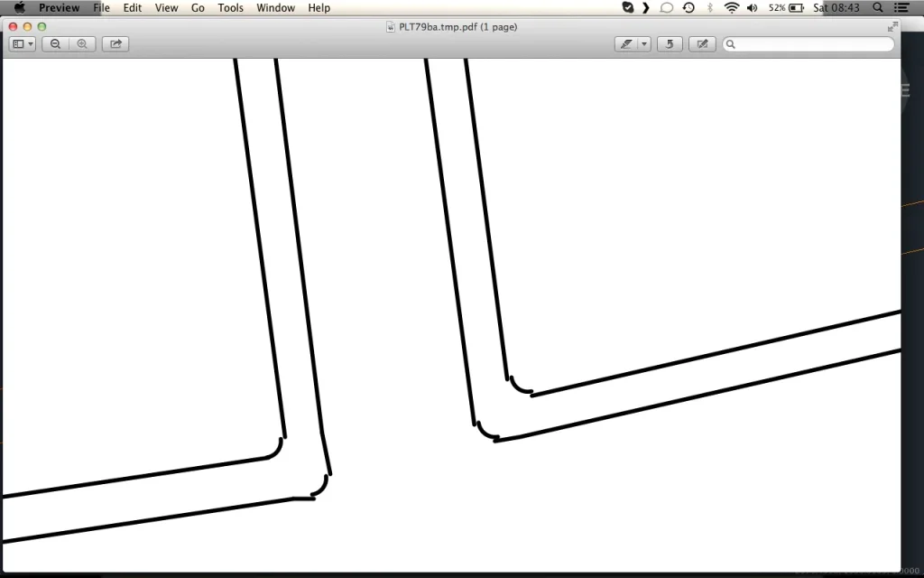924x578 pixels.
Task: Open the View menu
Action: coord(166,7)
